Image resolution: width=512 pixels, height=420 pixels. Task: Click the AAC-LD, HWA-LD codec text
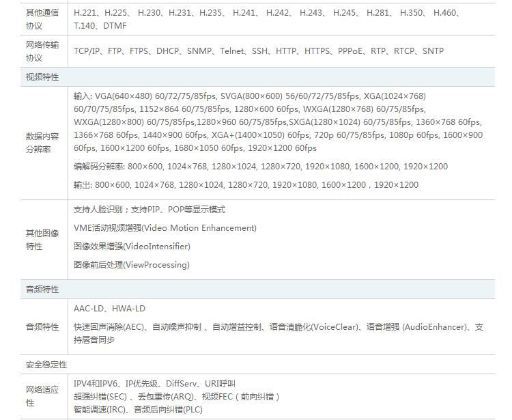tap(109, 309)
